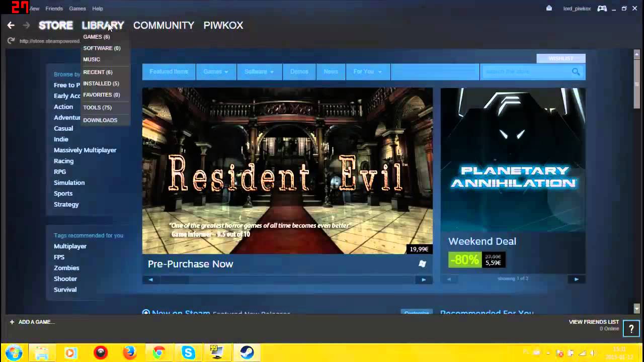
Task: Open TOOLS (75) from the Library menu
Action: point(97,108)
